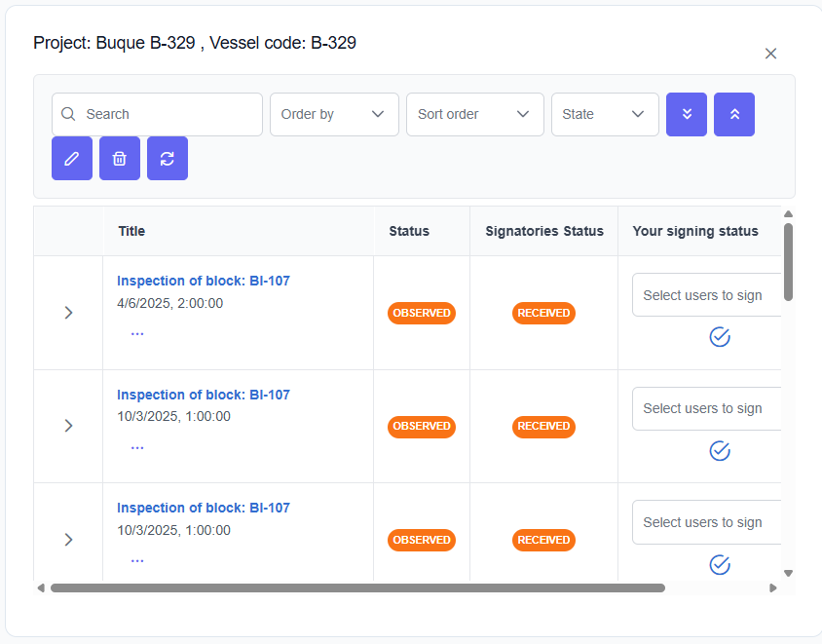Screen dimensions: 822x644
Task: Click check-circle sign icon in second row
Action: tap(720, 451)
